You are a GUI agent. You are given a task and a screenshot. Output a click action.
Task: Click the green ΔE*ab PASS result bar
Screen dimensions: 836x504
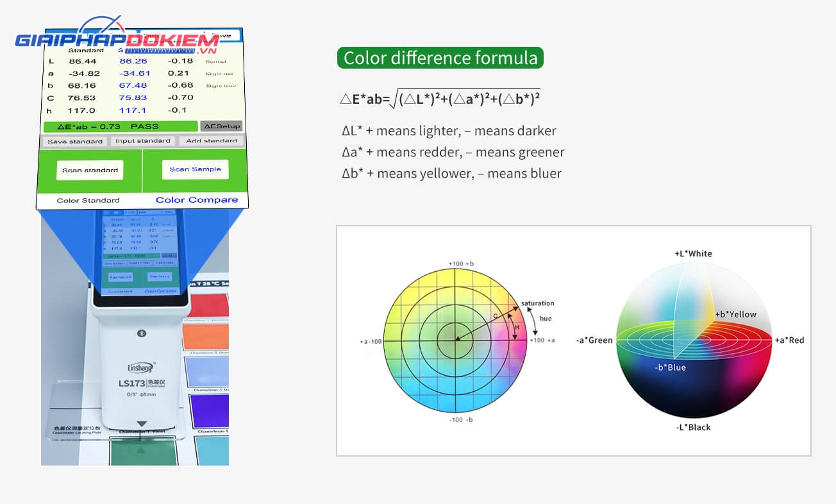(x=120, y=126)
